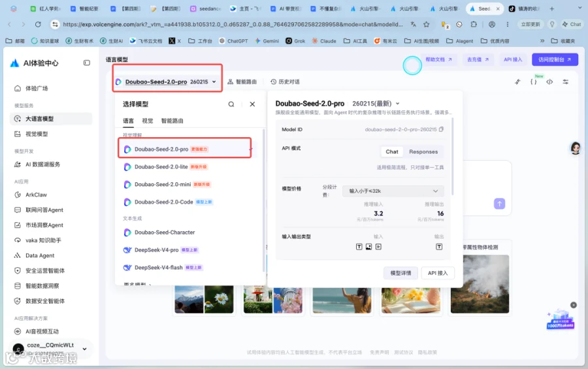Click the search icon in model selector

(x=231, y=104)
